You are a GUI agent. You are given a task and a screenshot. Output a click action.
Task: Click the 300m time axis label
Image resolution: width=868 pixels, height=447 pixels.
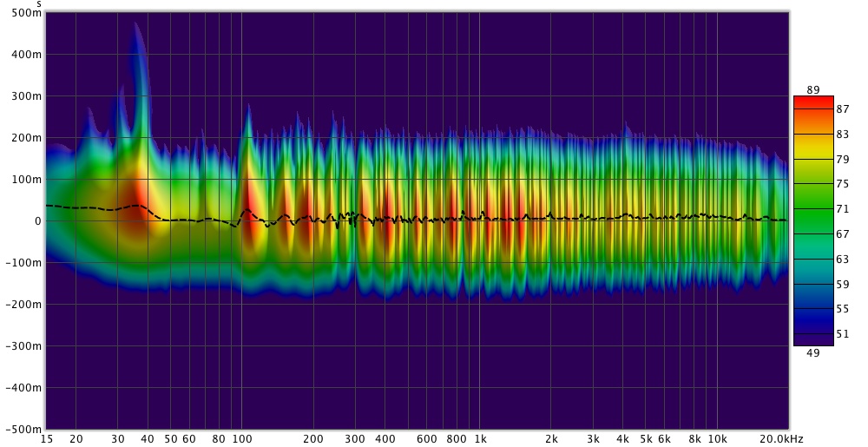[x=26, y=96]
